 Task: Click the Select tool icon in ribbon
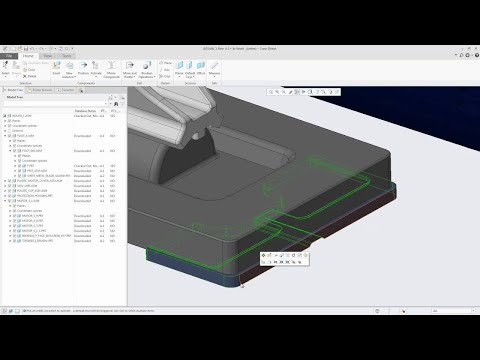[6, 65]
